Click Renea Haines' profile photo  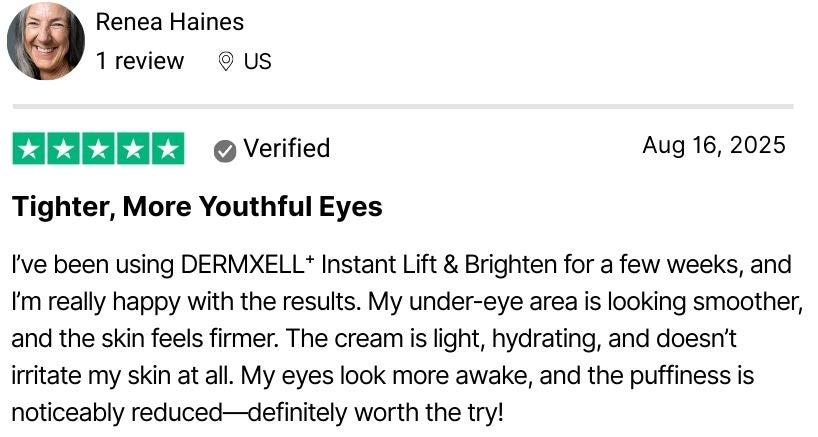(45, 41)
